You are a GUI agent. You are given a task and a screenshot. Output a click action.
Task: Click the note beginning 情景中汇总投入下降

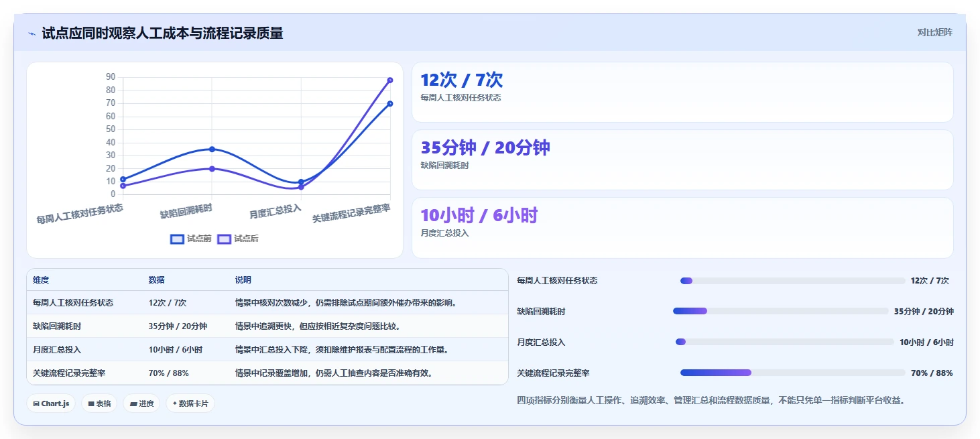[342, 350]
